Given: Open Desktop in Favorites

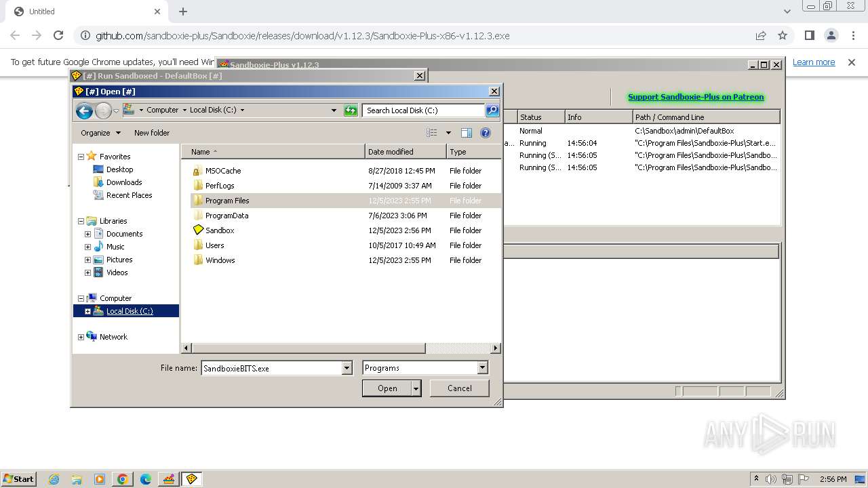Looking at the screenshot, I should pos(119,169).
